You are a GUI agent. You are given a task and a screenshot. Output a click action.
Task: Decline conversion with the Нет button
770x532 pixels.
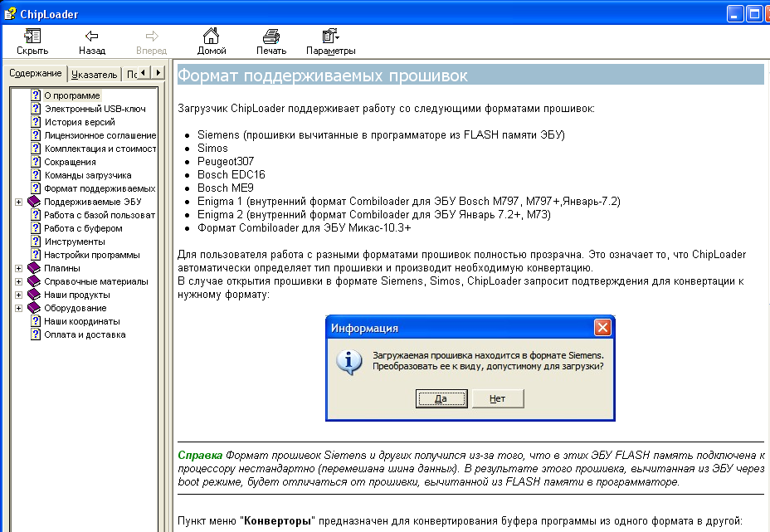(498, 398)
